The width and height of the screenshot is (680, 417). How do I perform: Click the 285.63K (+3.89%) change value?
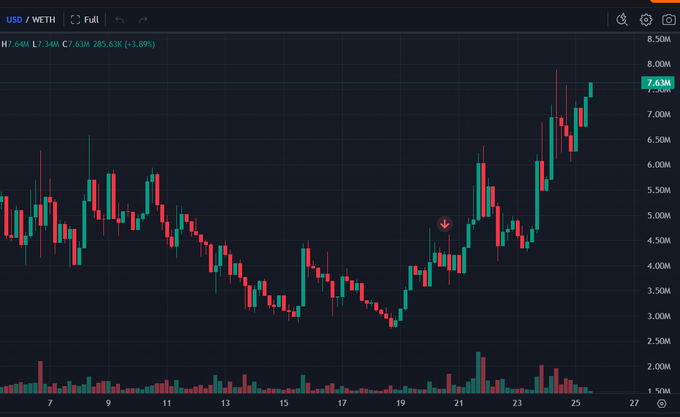pyautogui.click(x=124, y=44)
